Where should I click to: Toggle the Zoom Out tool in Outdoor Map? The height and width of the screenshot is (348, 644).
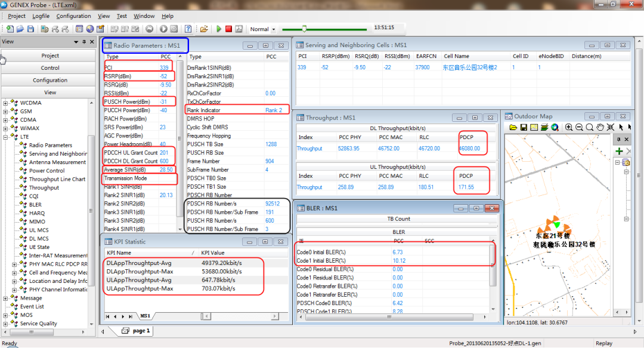click(578, 126)
